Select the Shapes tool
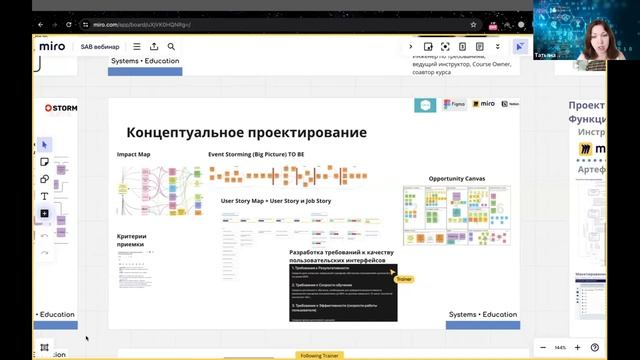The image size is (640, 360). [44, 179]
